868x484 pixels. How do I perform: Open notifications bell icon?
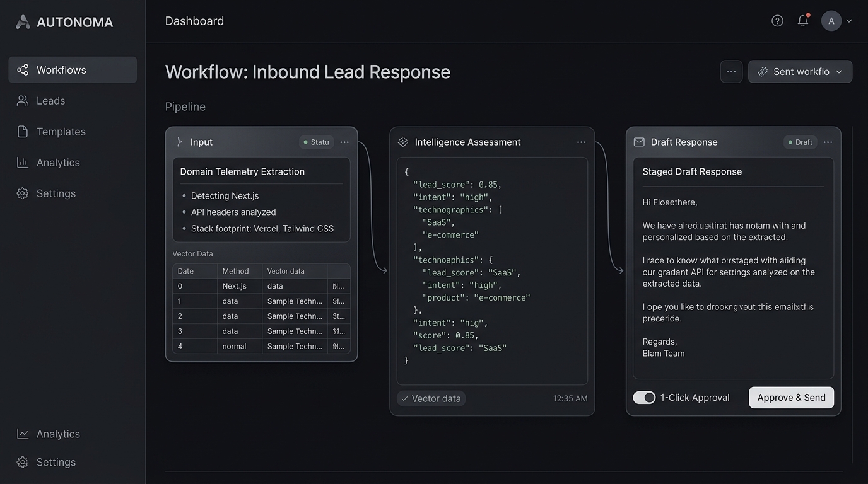[x=803, y=21]
